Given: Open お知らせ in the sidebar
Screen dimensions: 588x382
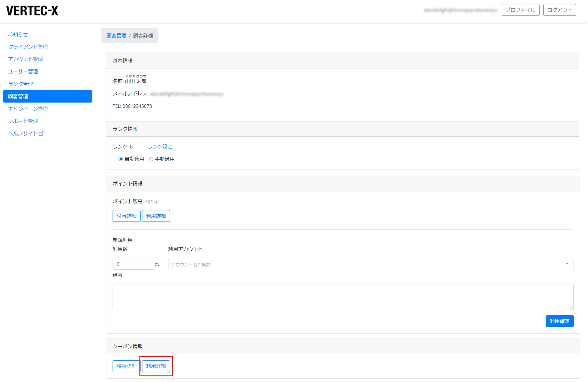Looking at the screenshot, I should (x=18, y=34).
